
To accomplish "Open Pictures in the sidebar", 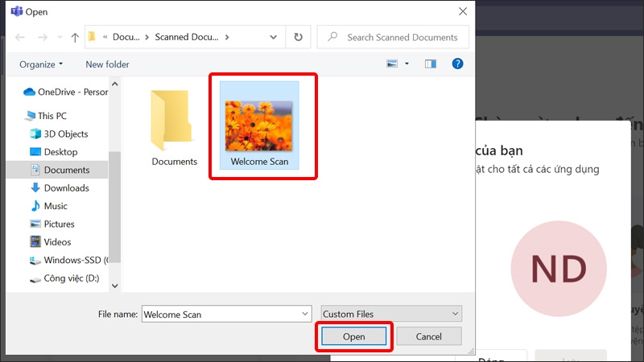I will coord(52,224).
